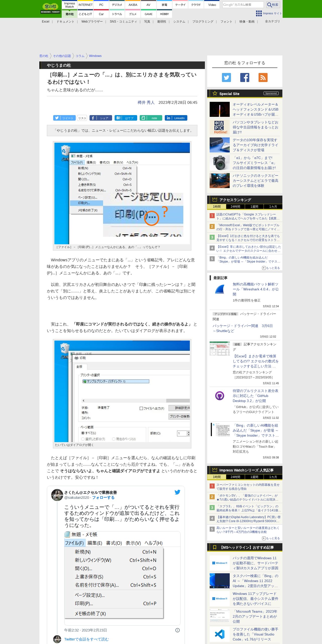Open ranking article about ChatGPT and Google スプレッドシート
Screen dimensions: 322x644
[x=248, y=216]
